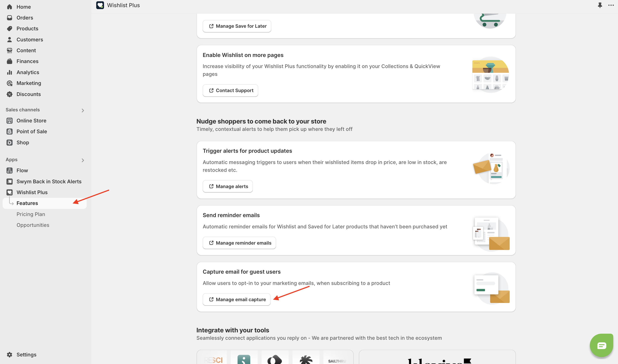
Task: Select the Products tag icon
Action: tap(10, 28)
